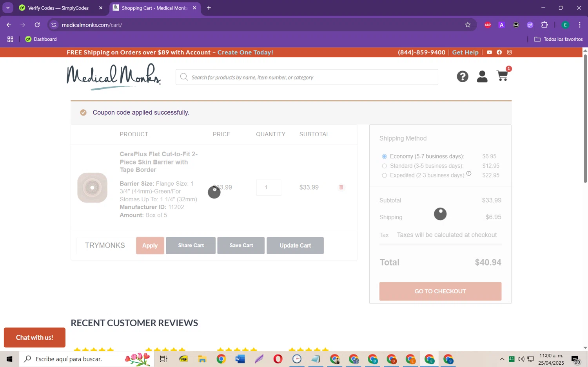The image size is (588, 367).
Task: Click the browser address bar URL
Action: 92,25
